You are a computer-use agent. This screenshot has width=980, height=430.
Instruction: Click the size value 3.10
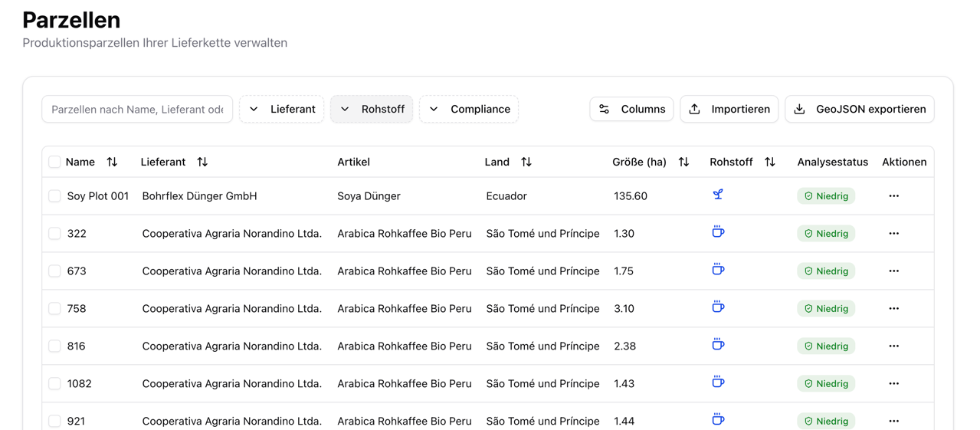tap(624, 309)
